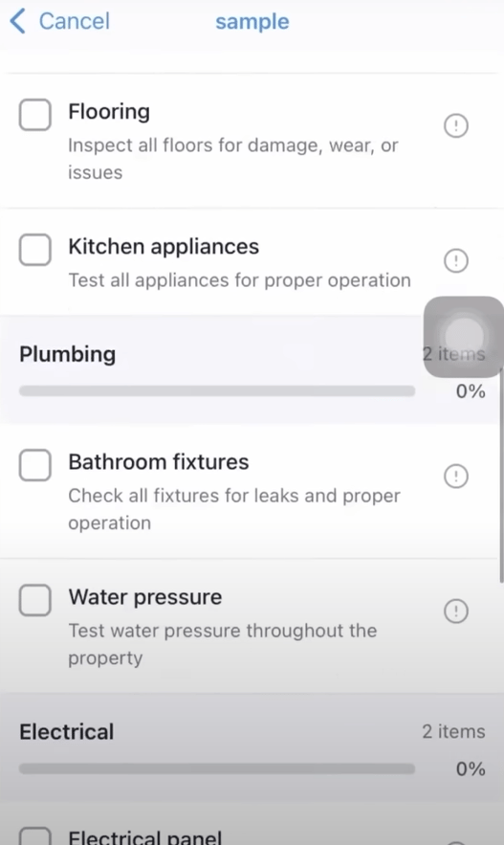This screenshot has width=504, height=845.
Task: Collapse the Electrical section header
Action: pos(252,747)
